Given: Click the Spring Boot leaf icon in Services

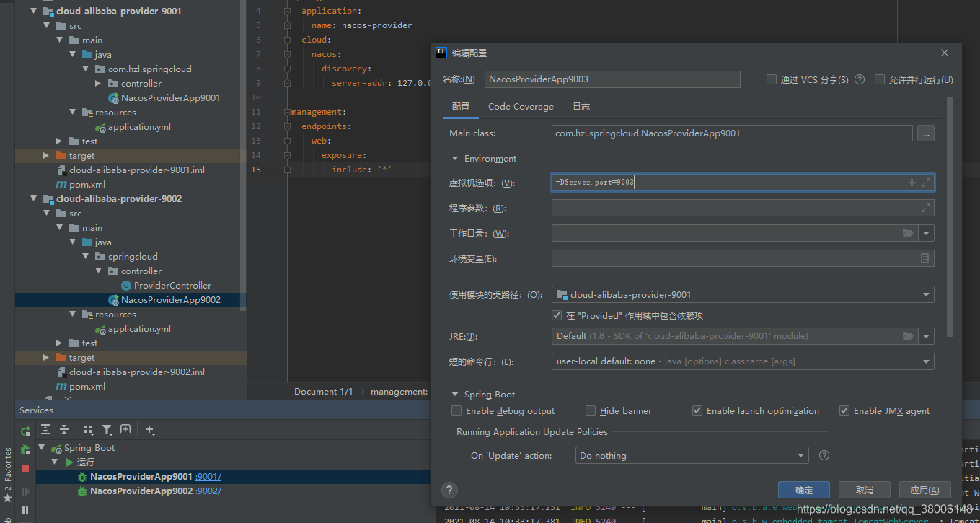Looking at the screenshot, I should click(x=56, y=448).
